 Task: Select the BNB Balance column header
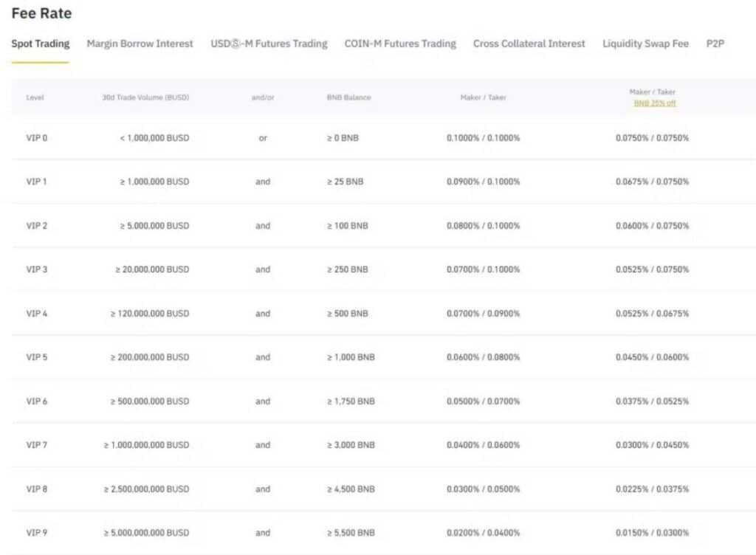coord(348,97)
